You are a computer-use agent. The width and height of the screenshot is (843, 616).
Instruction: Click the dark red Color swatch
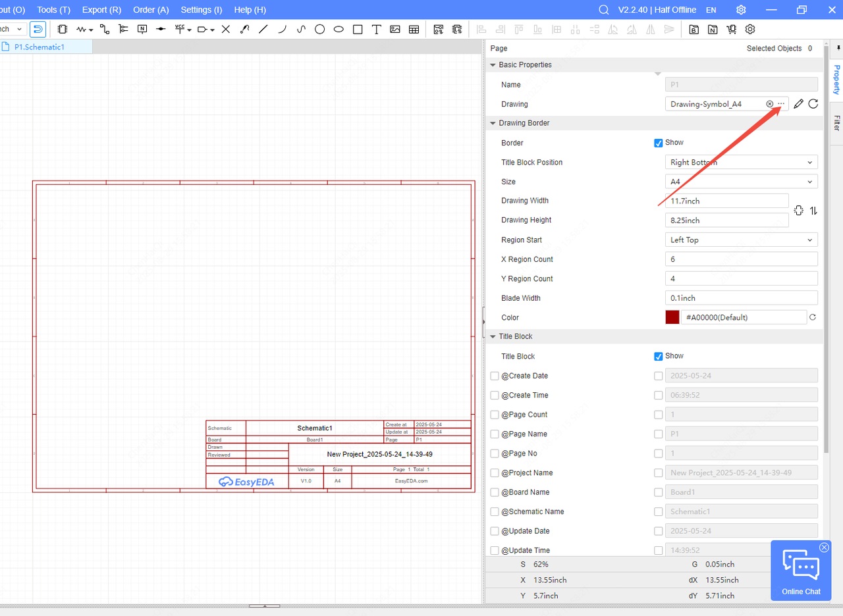pyautogui.click(x=672, y=317)
